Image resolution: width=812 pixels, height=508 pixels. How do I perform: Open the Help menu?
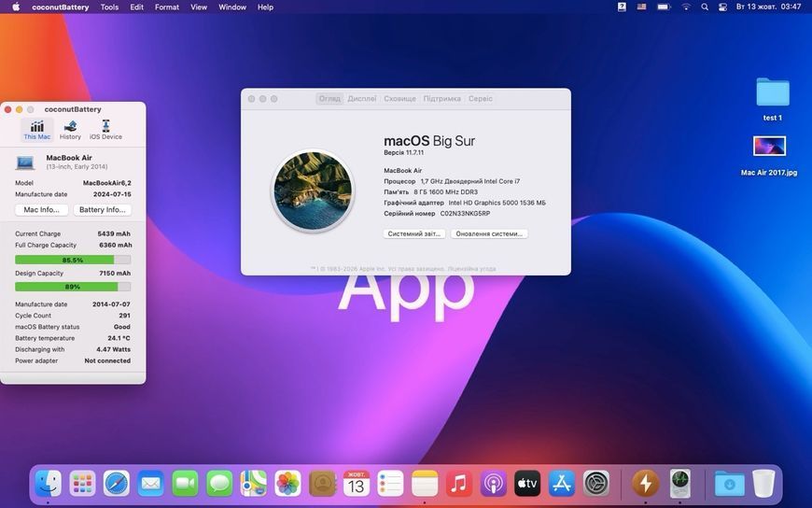coord(265,7)
